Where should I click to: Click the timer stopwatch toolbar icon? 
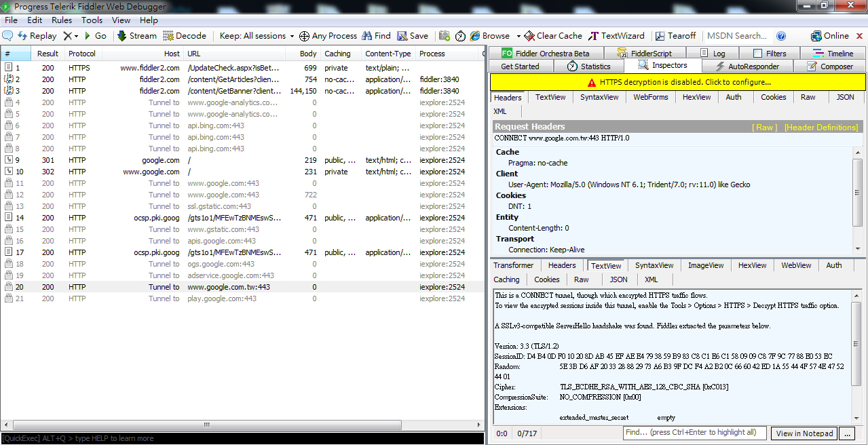pos(460,36)
